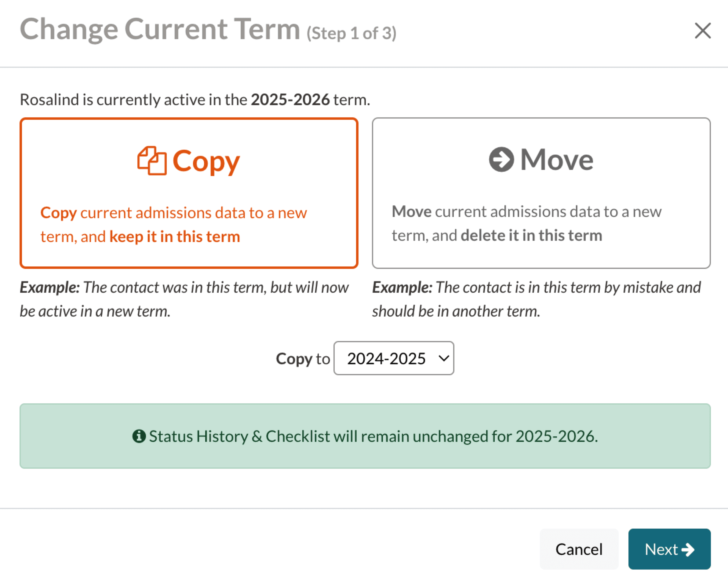Click 'keep it in this term' description
This screenshot has height=583, width=728.
175,237
